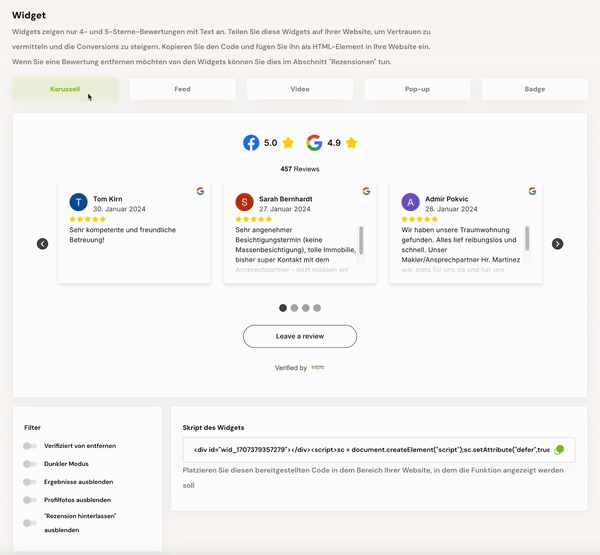Click the carousel next arrow
This screenshot has height=555, width=600.
558,244
